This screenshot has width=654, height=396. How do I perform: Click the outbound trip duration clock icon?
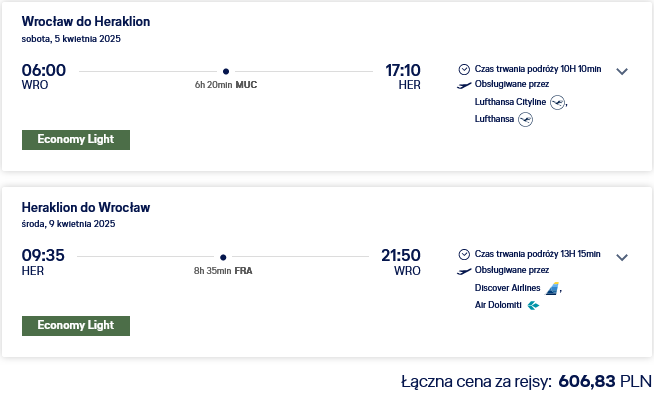click(464, 69)
